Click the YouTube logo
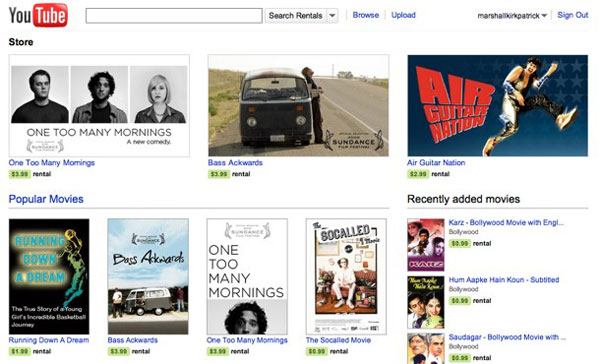The height and width of the screenshot is (364, 600). (38, 15)
